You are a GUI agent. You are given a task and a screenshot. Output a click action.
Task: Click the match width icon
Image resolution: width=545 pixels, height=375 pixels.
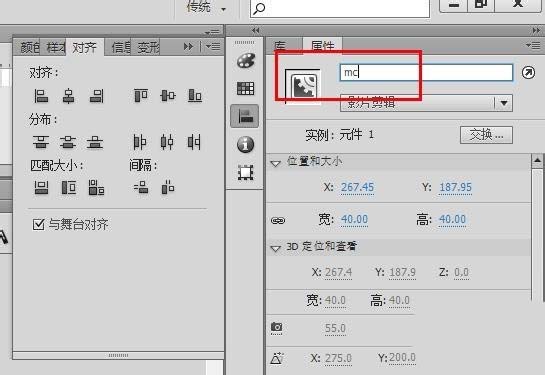(x=41, y=188)
